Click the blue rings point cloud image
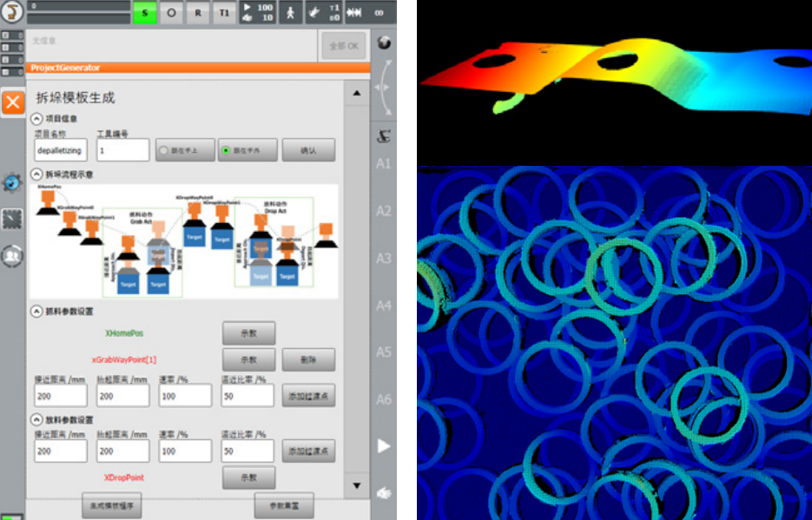 click(x=615, y=343)
